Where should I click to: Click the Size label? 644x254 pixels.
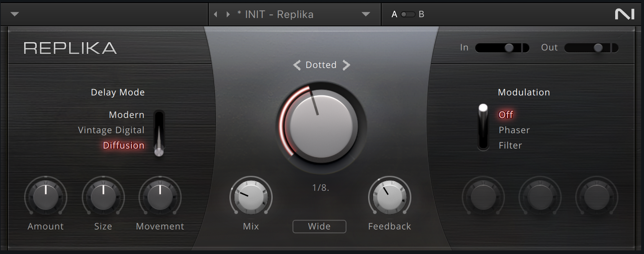pos(103,226)
